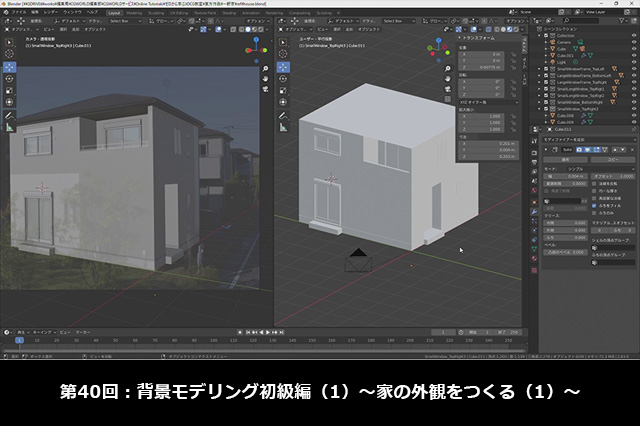Hide Cube.008 in outliner

click(x=634, y=115)
